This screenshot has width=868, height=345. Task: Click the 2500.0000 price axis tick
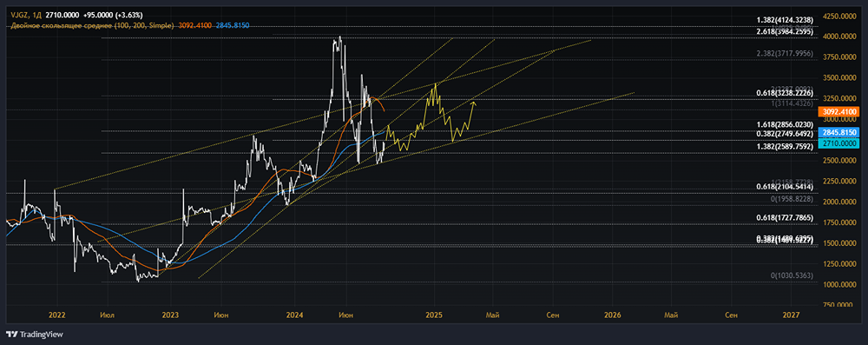click(x=840, y=161)
